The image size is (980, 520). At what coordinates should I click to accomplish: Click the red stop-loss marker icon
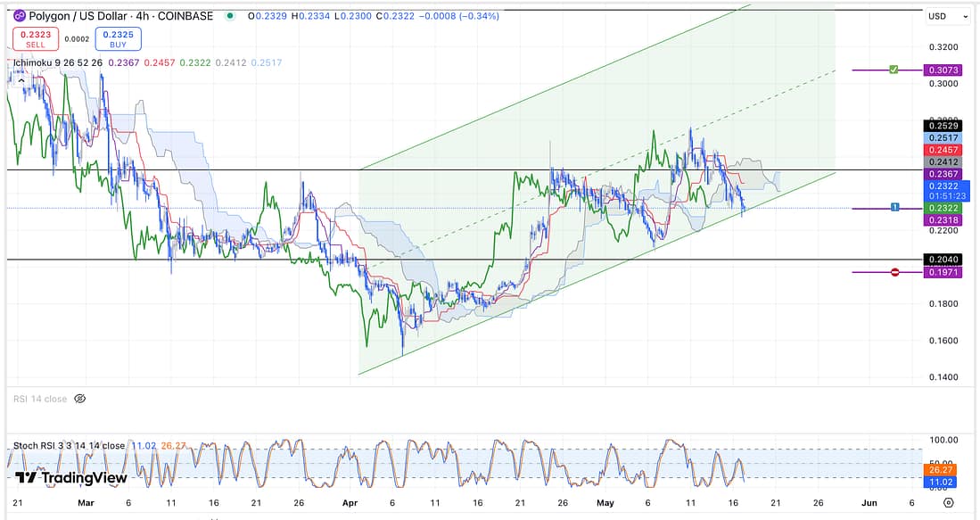coord(894,272)
